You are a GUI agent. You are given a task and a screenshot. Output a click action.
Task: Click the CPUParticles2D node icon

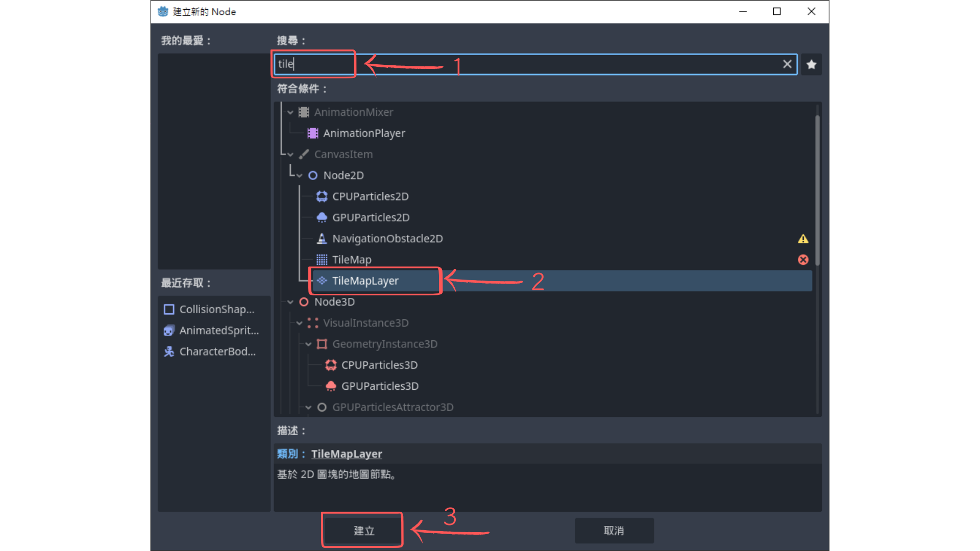322,196
